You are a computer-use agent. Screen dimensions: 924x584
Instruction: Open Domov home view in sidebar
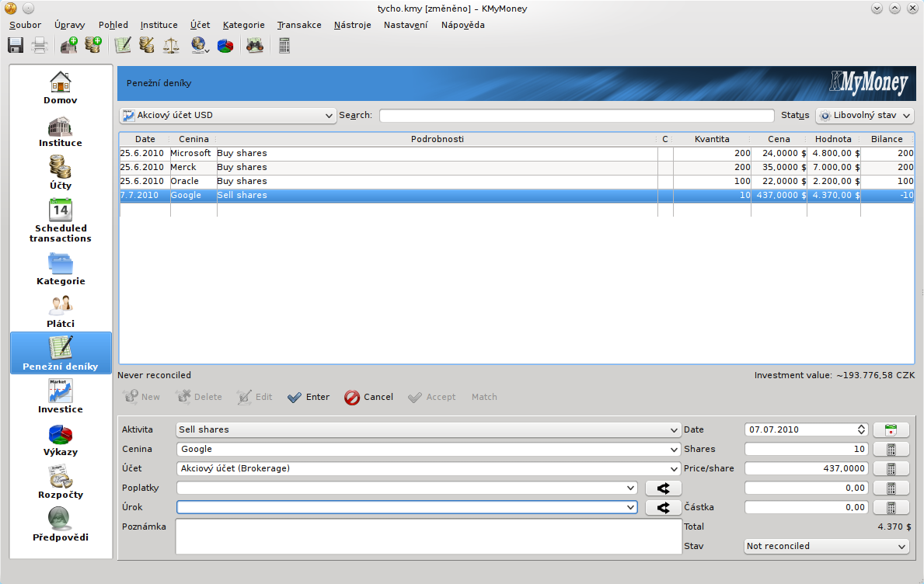(x=61, y=88)
